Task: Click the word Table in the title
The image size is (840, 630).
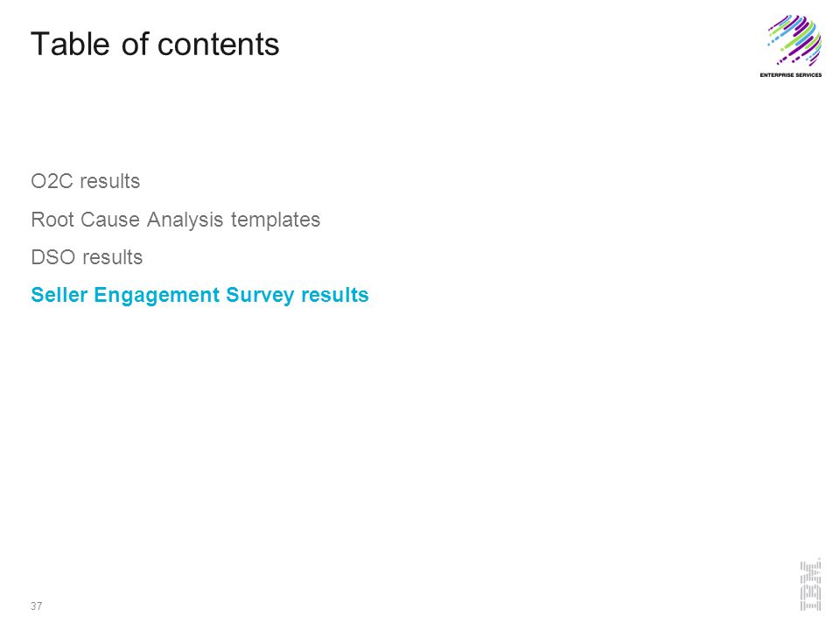Action: [x=70, y=44]
